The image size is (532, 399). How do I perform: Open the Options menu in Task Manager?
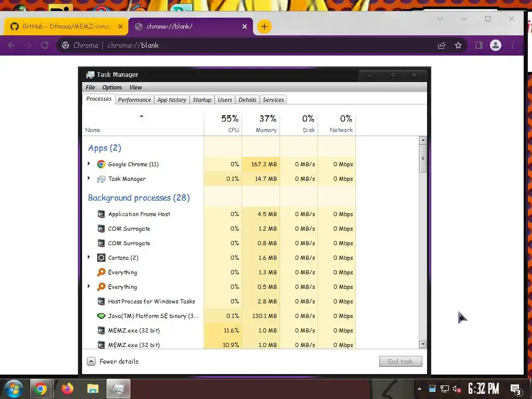tap(112, 87)
